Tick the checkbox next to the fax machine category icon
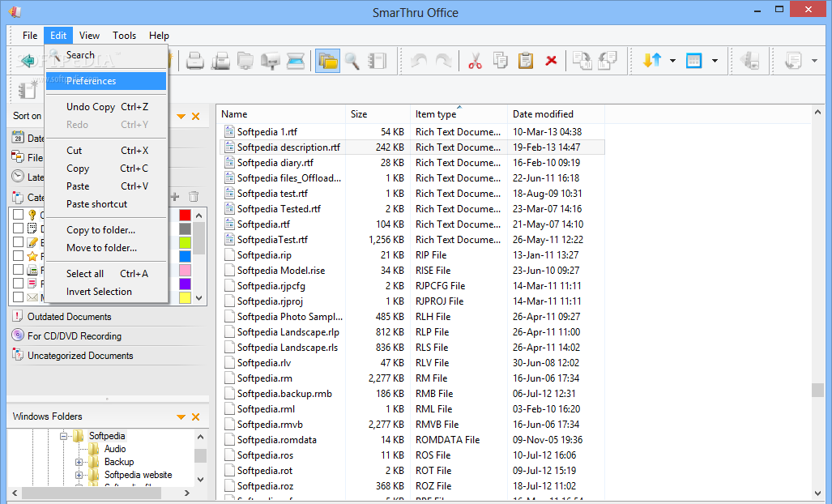This screenshot has width=832, height=504. point(18,270)
